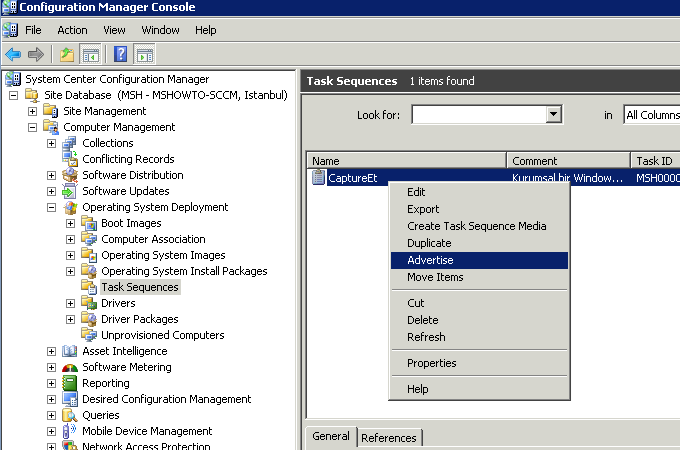Click the Back arrow toolbar icon

13,55
